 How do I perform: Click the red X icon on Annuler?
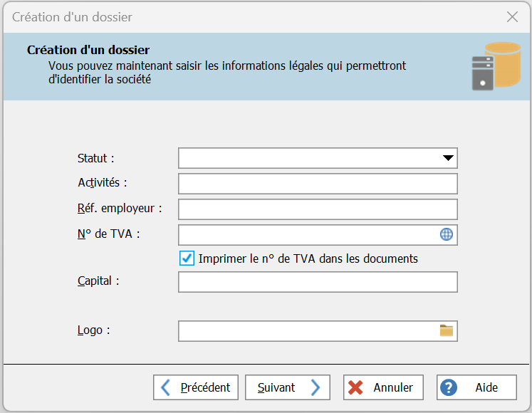[x=355, y=387]
